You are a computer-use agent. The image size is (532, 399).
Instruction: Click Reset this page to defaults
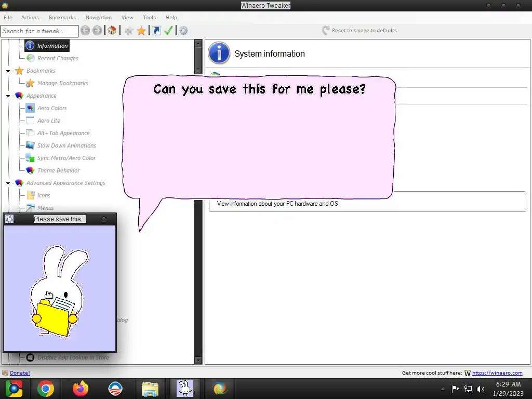click(x=360, y=31)
